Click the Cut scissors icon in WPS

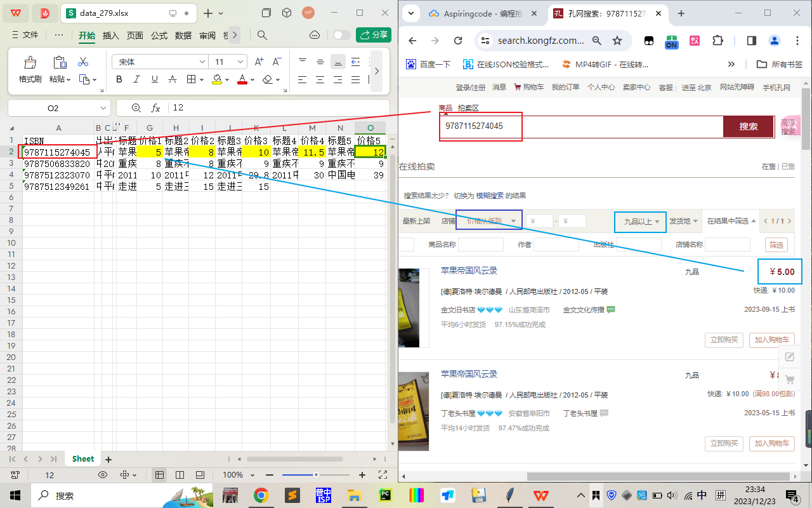pyautogui.click(x=83, y=62)
